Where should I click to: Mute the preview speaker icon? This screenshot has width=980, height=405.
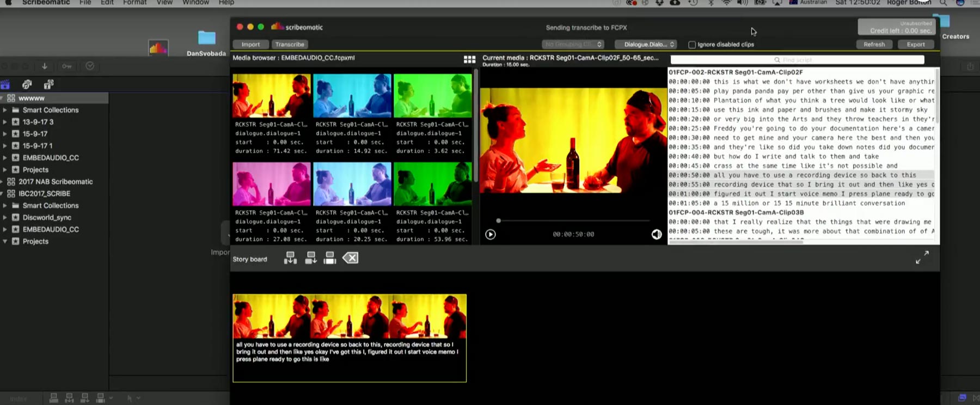click(657, 234)
